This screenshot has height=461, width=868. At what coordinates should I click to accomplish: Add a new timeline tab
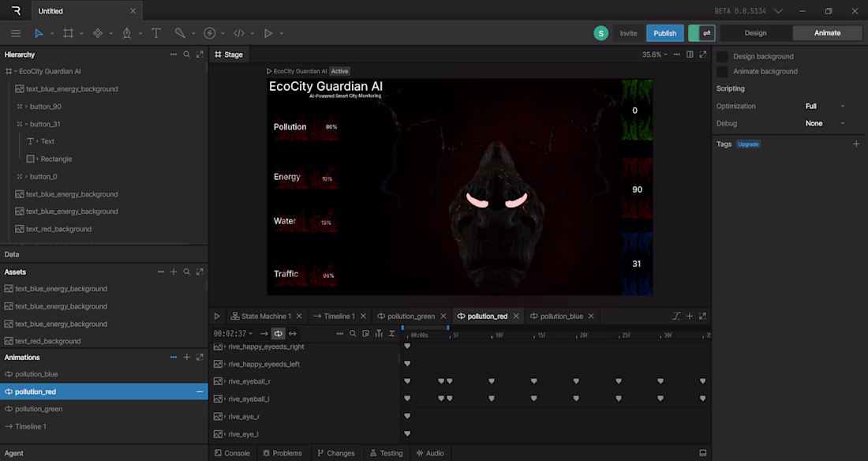[689, 316]
